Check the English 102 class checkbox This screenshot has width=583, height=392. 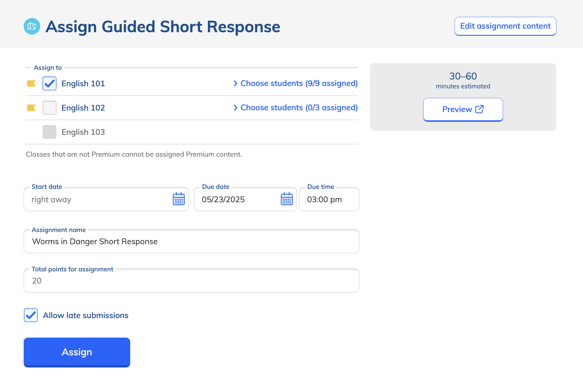click(49, 108)
